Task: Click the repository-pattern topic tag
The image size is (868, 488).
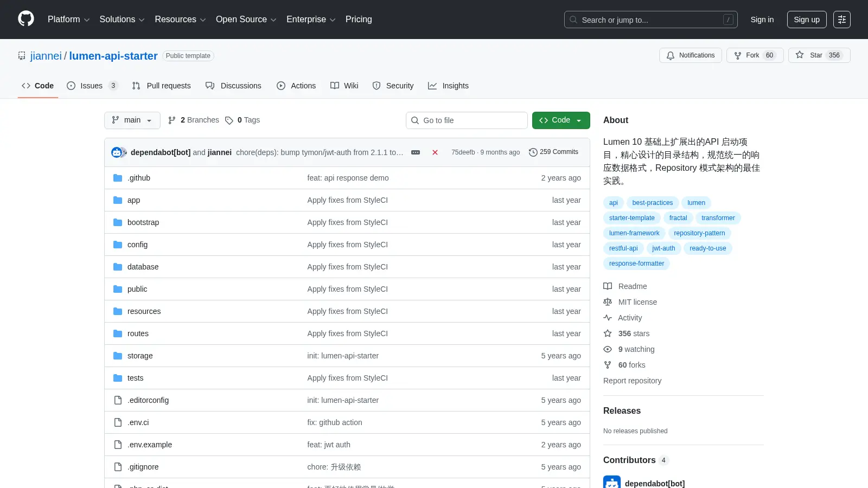Action: 699,233
